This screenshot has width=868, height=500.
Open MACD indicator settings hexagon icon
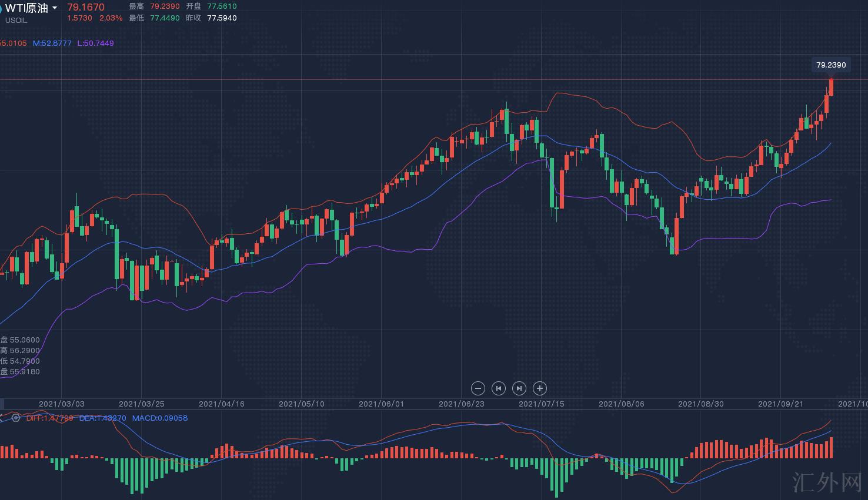tap(16, 418)
